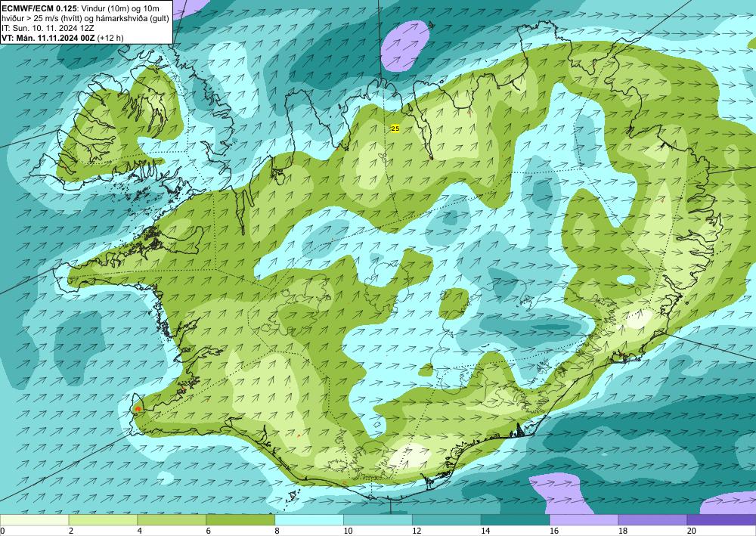Select the light green 2–4 legend swatch

point(103,519)
